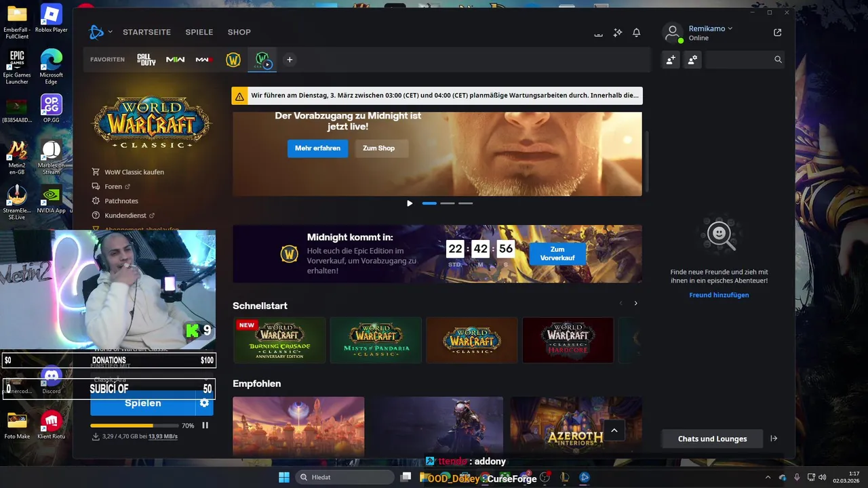This screenshot has width=868, height=488.
Task: Open Epic Games Launcher desktop icon
Action: [x=17, y=67]
